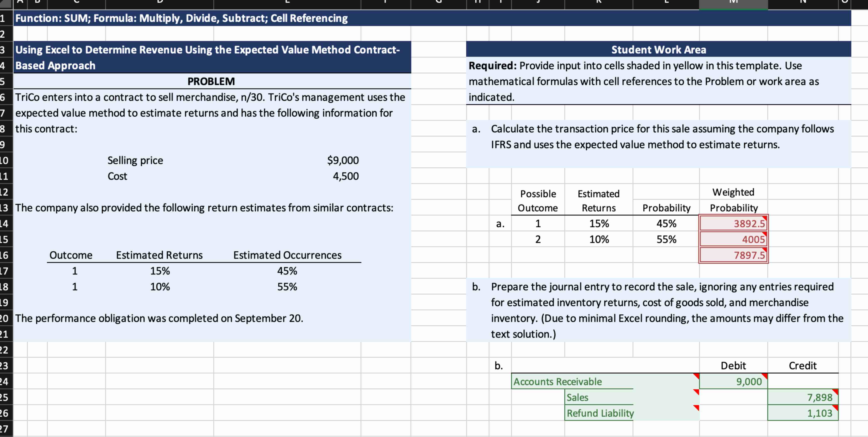Click the Credit column heading cell

803,366
